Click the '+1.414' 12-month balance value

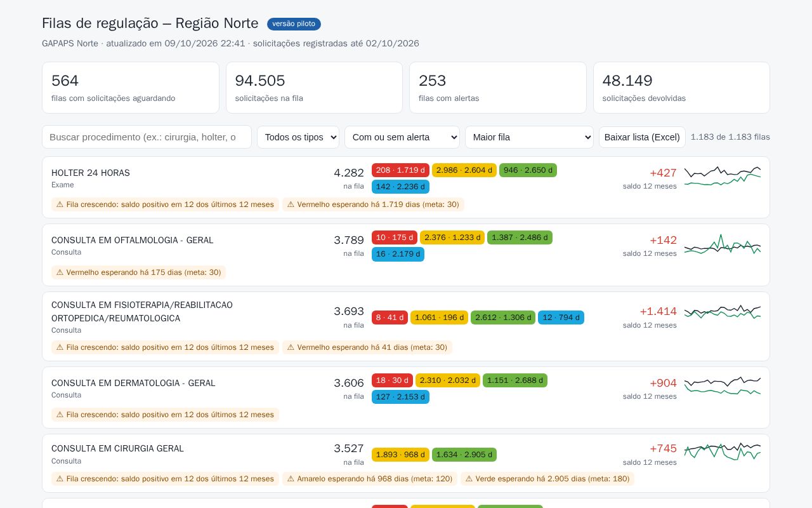pos(658,311)
